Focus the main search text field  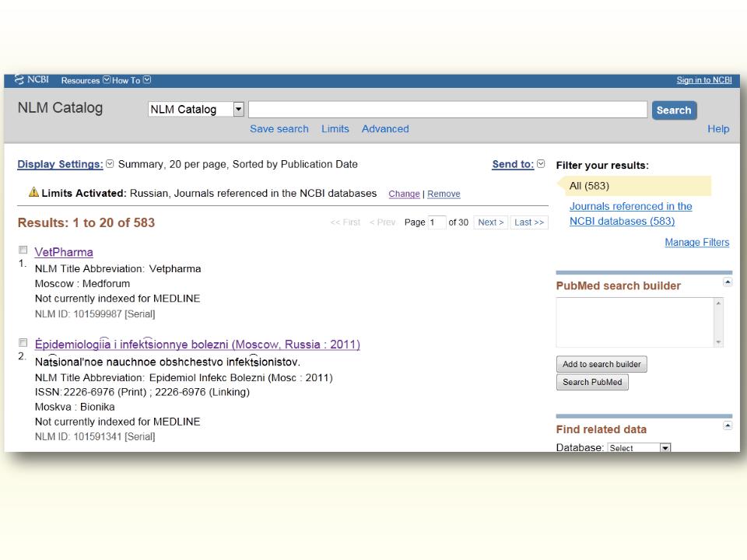[447, 110]
